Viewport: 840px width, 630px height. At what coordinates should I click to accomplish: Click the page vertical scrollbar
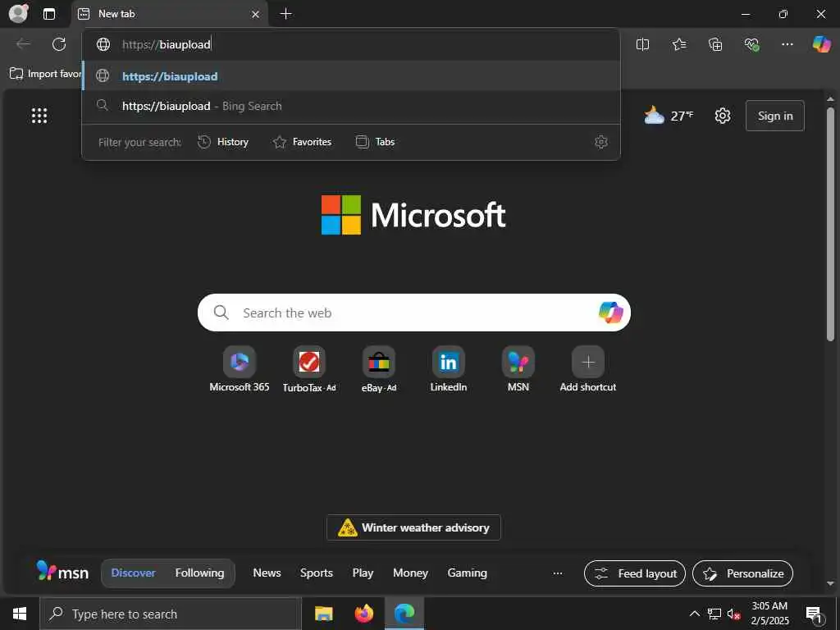point(830,224)
